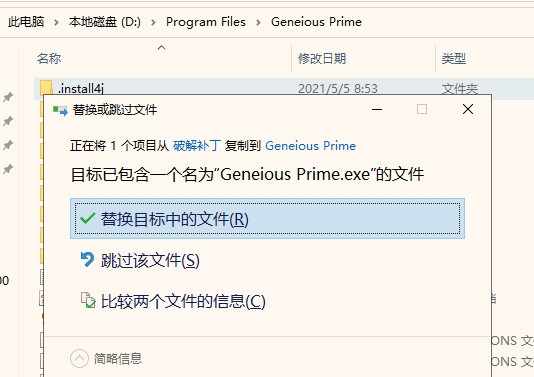
Task: Close the 替换或跳过文件 dialog
Action: [468, 109]
